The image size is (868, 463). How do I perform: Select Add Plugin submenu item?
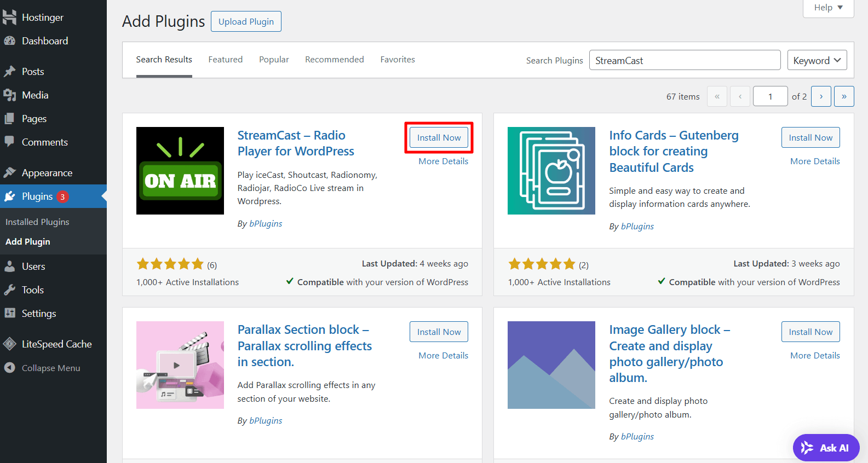[28, 242]
